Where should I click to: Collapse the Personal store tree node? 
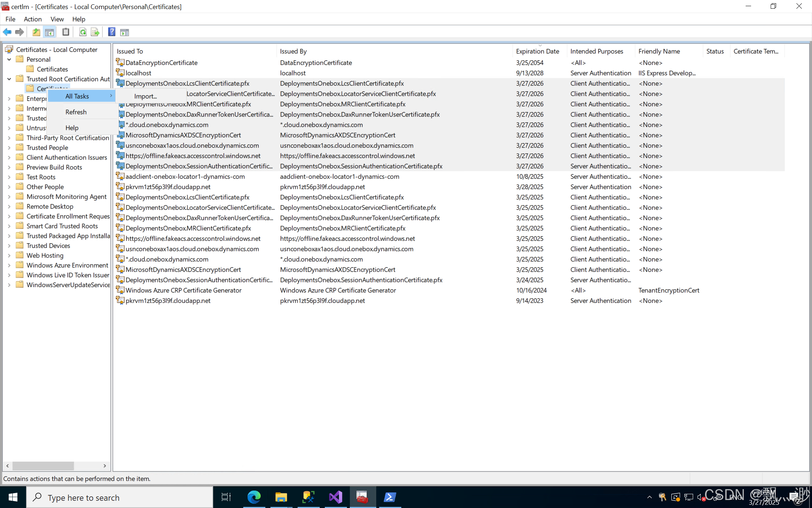[9, 59]
